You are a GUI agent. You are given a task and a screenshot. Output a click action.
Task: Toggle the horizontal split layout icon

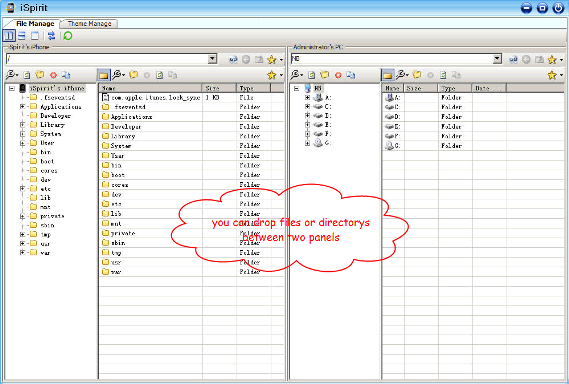click(x=22, y=36)
